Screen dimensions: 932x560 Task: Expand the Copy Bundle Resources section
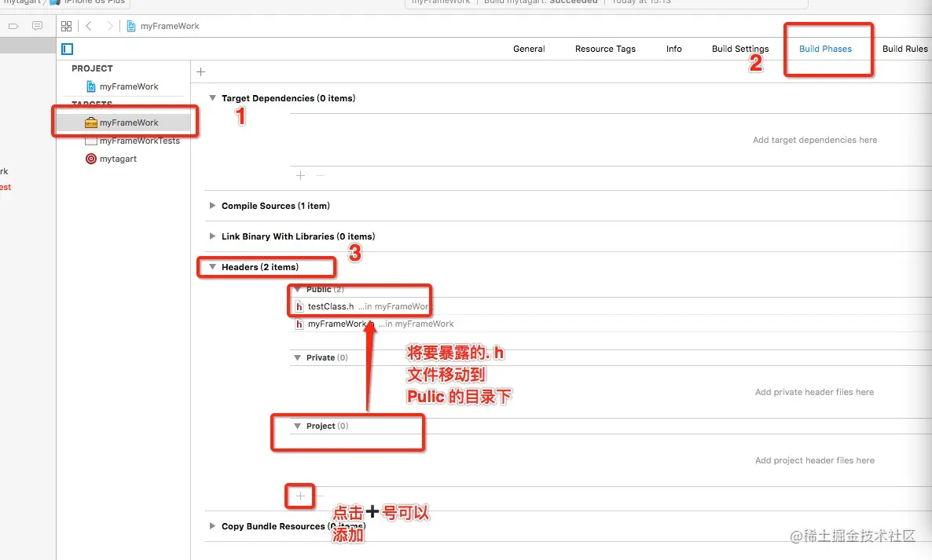tap(212, 526)
